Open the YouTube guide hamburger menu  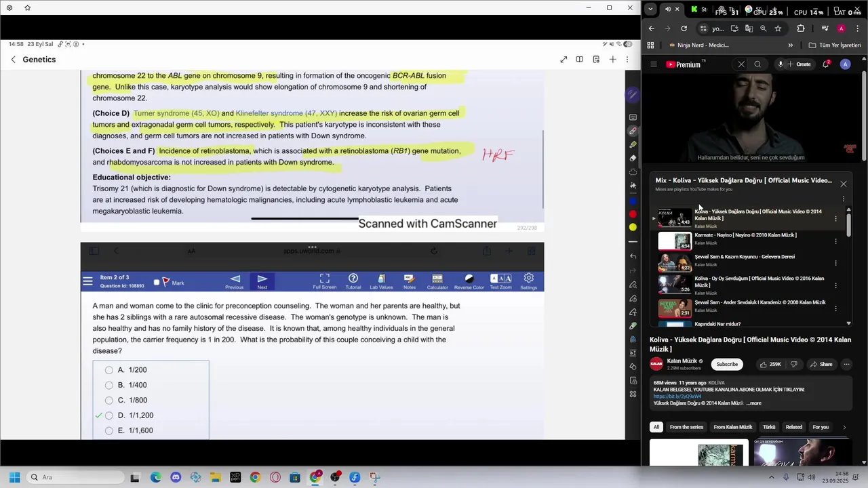pos(654,64)
